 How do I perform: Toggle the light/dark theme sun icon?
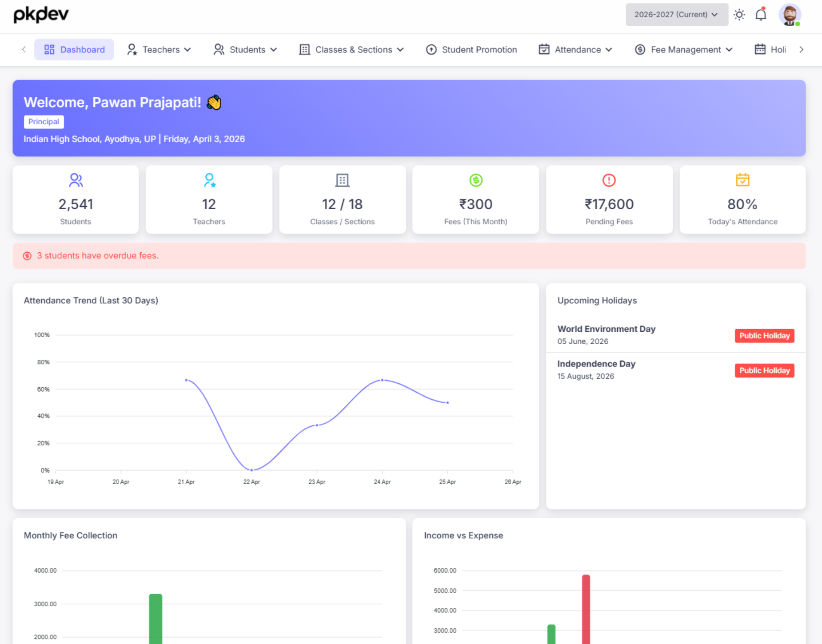pos(739,15)
